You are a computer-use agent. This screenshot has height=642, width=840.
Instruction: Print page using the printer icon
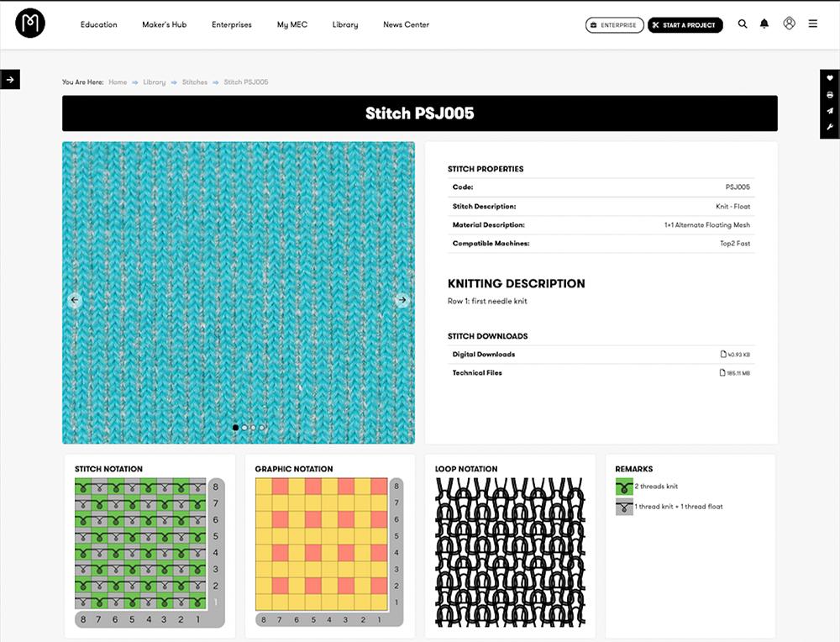[x=830, y=95]
